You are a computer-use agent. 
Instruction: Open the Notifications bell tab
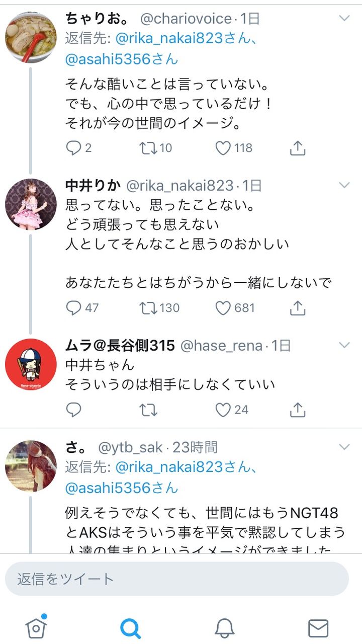tap(225, 628)
